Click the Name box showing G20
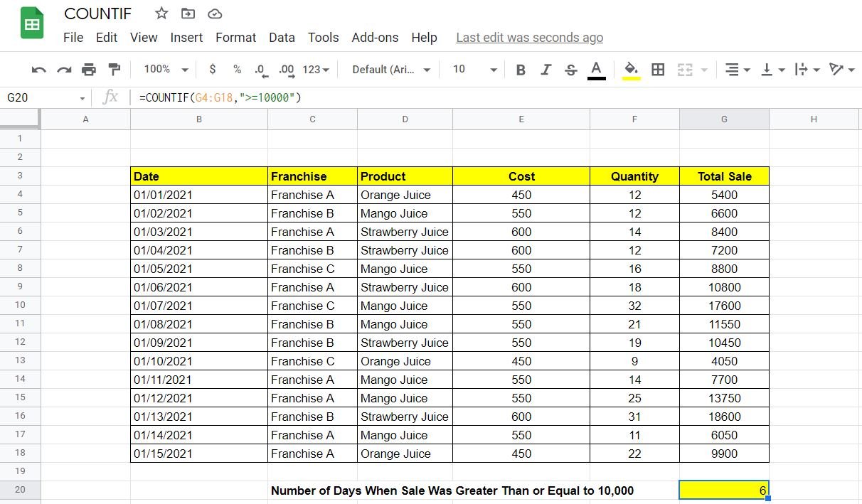This screenshot has width=862, height=504. (x=46, y=97)
